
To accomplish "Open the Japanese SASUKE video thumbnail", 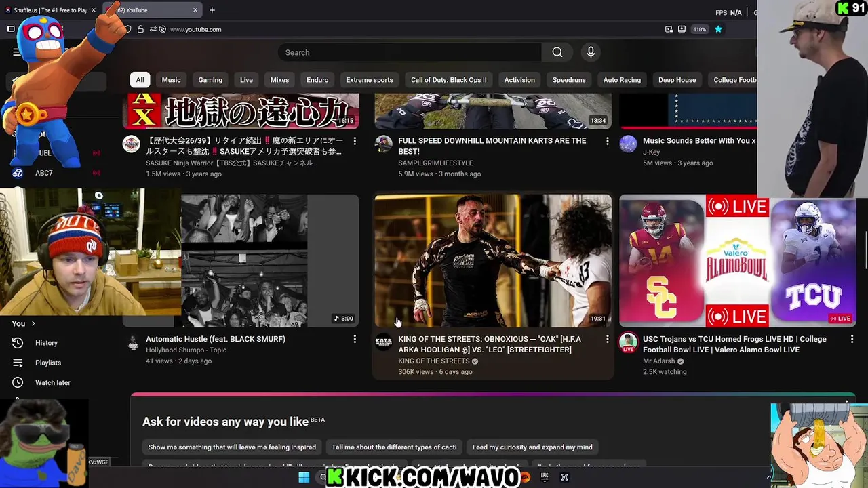I will coord(241,111).
